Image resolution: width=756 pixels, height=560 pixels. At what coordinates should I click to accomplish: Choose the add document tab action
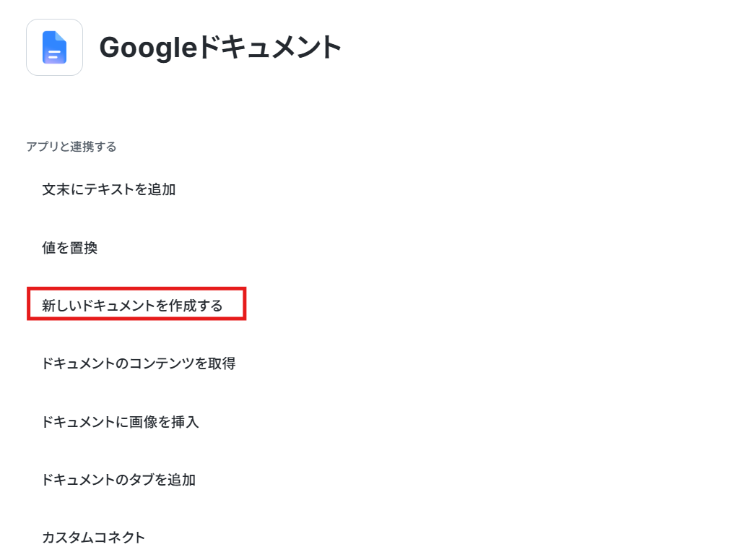click(118, 480)
